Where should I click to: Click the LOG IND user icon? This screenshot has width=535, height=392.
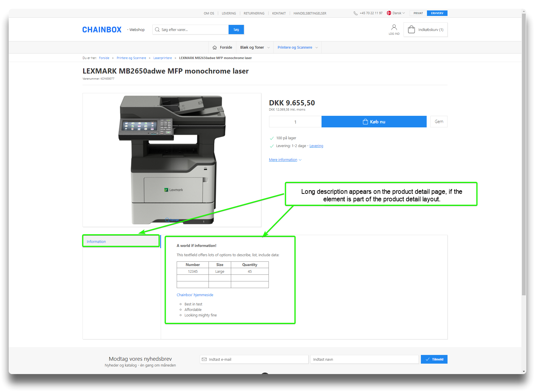pos(394,28)
